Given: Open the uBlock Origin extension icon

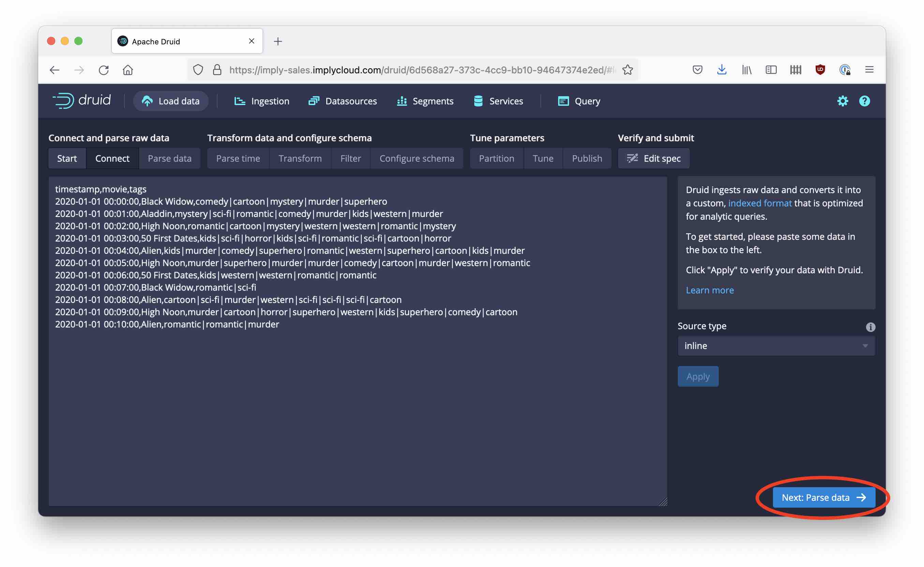Looking at the screenshot, I should 820,70.
